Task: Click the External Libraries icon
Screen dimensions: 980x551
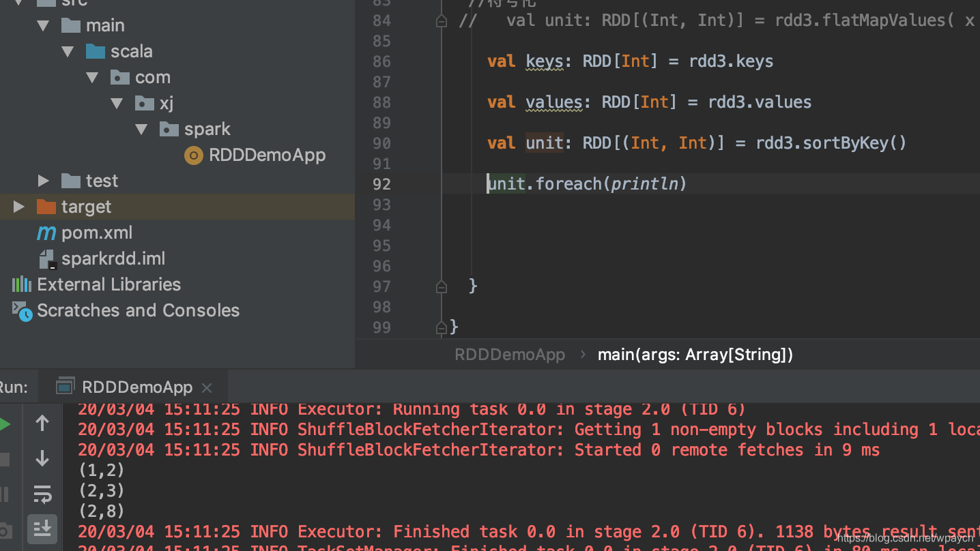Action: (x=22, y=284)
